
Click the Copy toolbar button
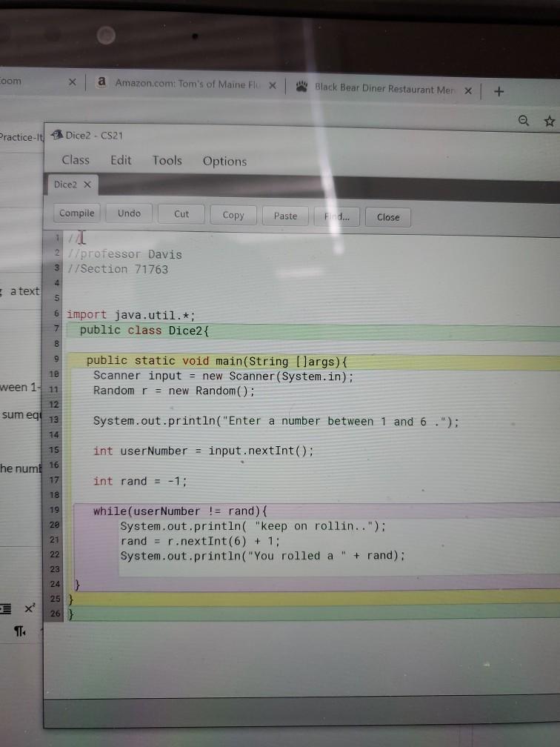pyautogui.click(x=233, y=216)
